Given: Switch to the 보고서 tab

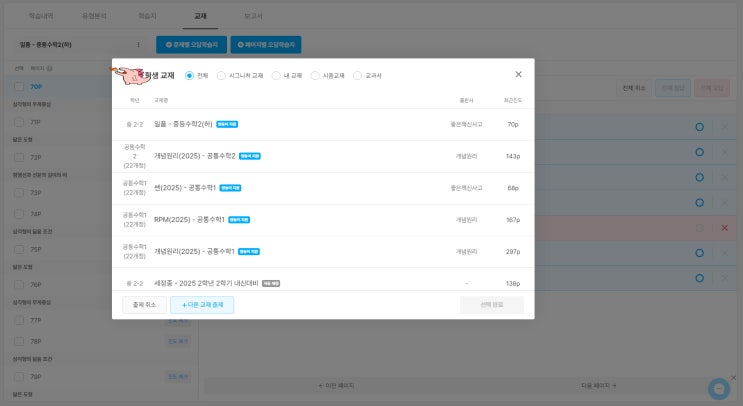Looking at the screenshot, I should (254, 17).
